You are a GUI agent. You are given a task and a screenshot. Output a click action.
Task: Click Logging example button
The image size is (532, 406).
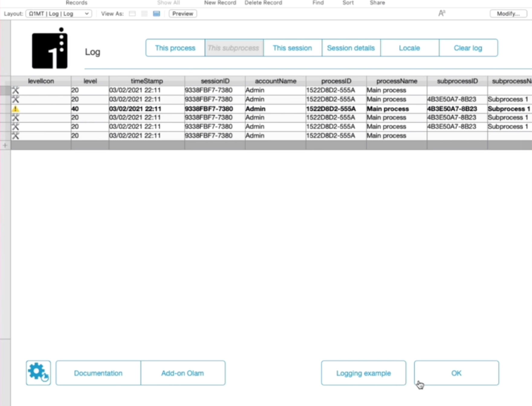(x=364, y=373)
